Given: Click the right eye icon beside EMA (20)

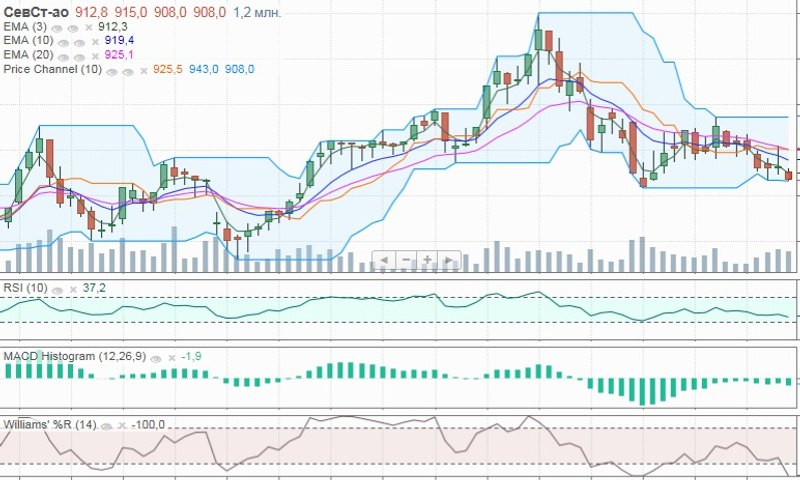Looking at the screenshot, I should click(80, 57).
